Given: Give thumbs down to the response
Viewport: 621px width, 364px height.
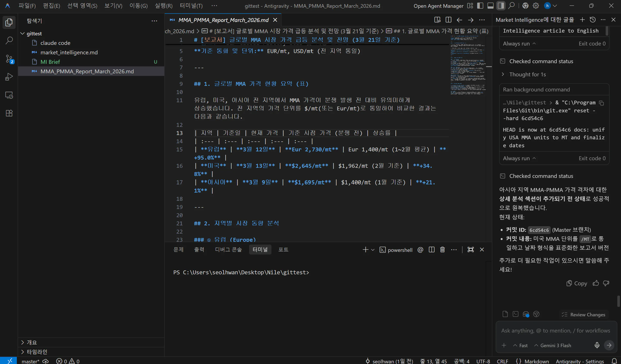Looking at the screenshot, I should 606,283.
